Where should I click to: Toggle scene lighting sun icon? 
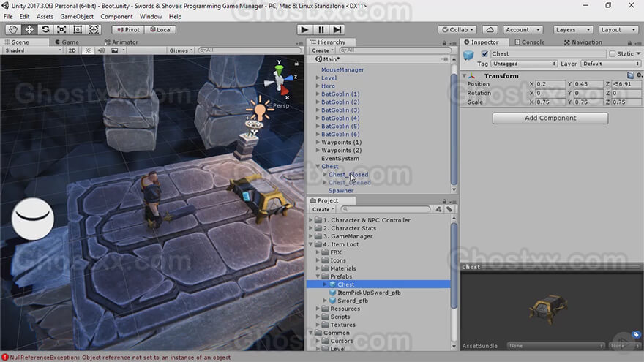(88, 50)
